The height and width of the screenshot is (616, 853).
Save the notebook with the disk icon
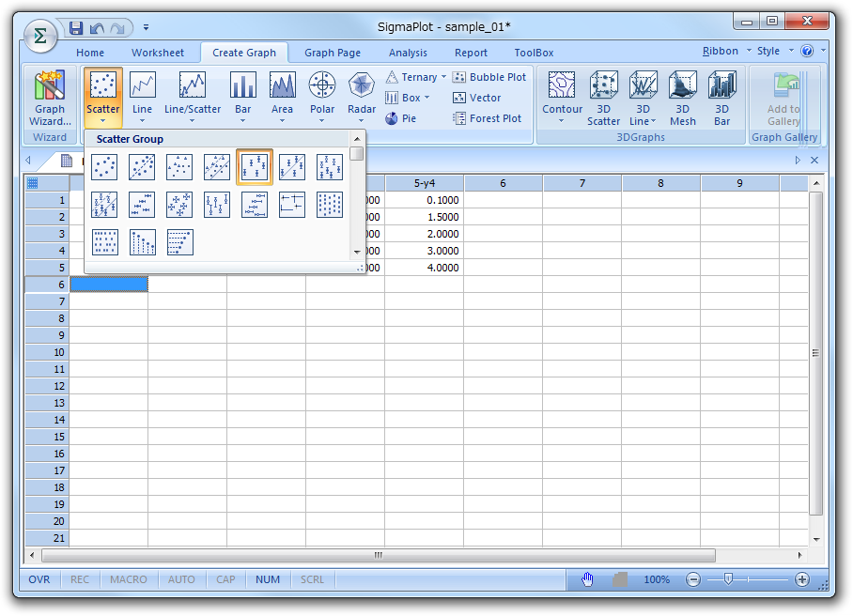(x=76, y=28)
